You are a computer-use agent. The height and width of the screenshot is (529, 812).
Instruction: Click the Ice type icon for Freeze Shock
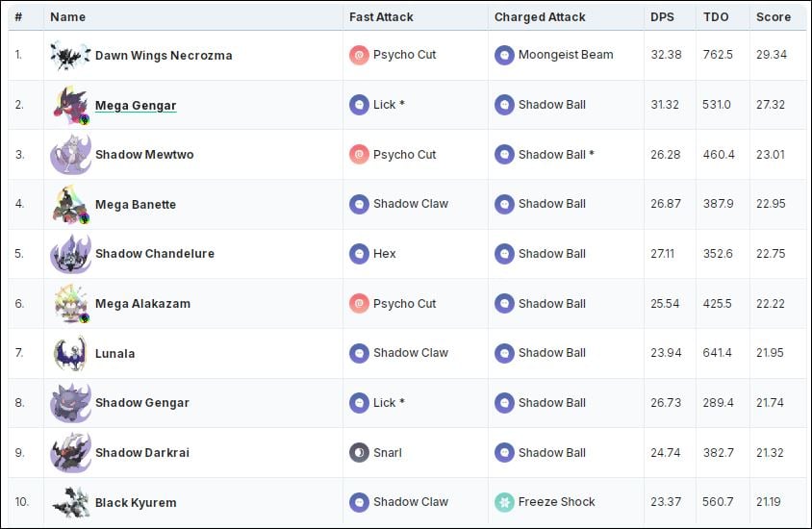[504, 502]
